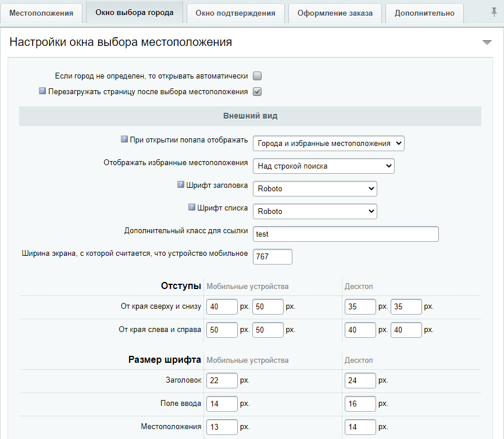Uncheck 'Перезагружать страницу после выбора местоположения'
The image size is (504, 439).
[x=258, y=92]
